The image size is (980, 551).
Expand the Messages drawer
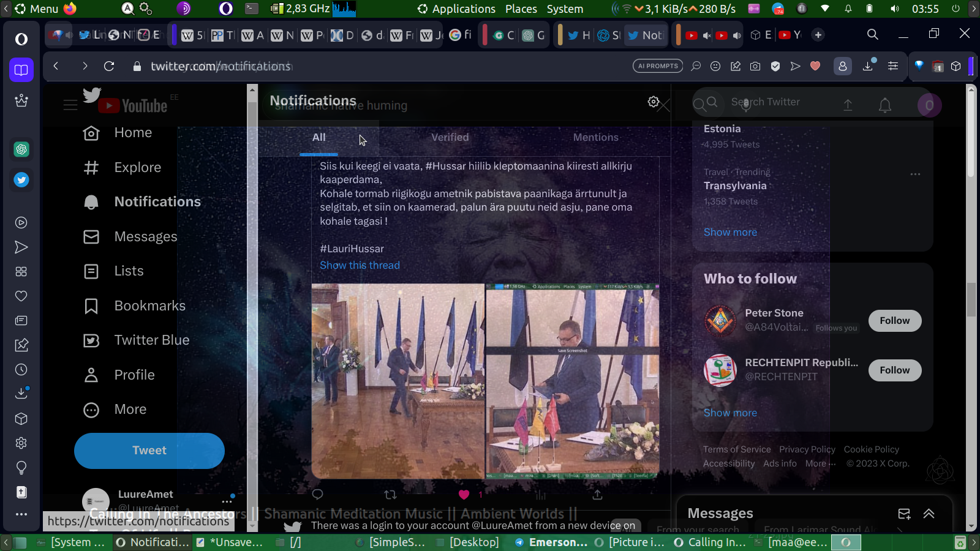[x=929, y=514]
